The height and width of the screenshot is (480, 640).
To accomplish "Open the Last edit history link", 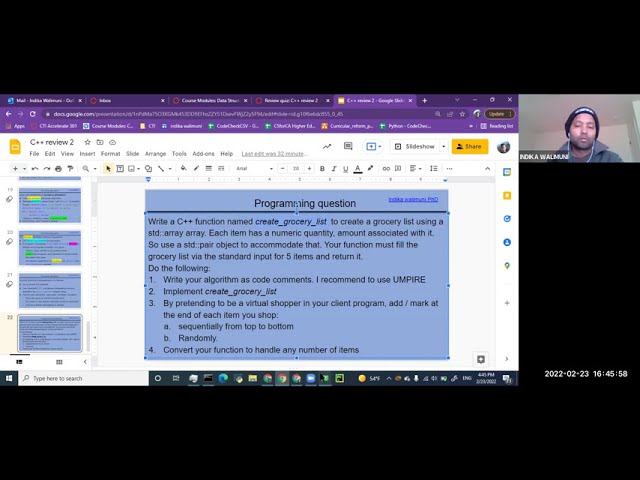I will (273, 154).
